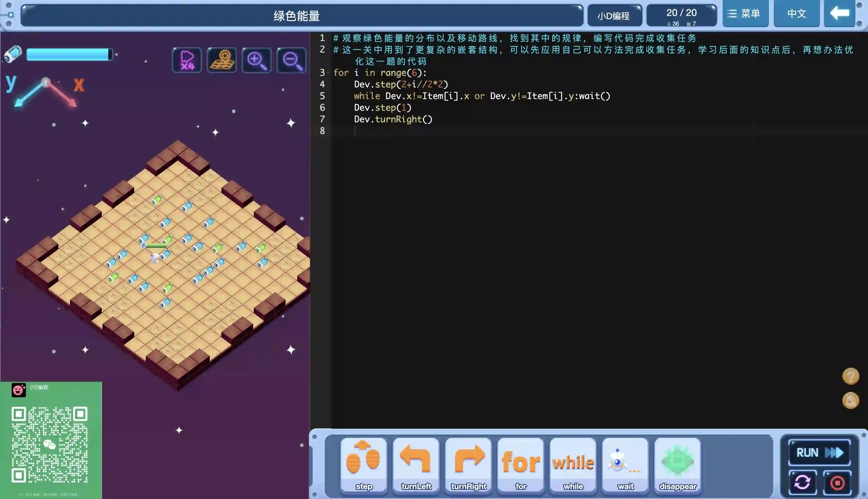Click the back arrow button
This screenshot has width=868, height=499.
[839, 14]
